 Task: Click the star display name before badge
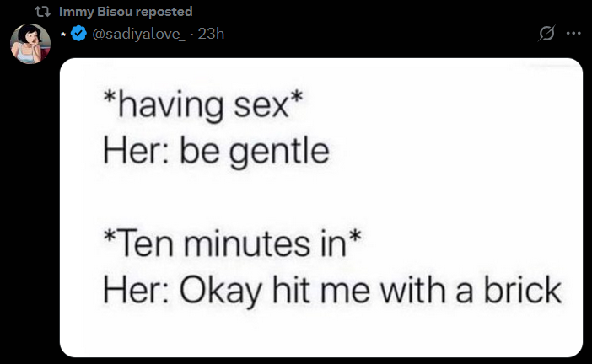[63, 34]
